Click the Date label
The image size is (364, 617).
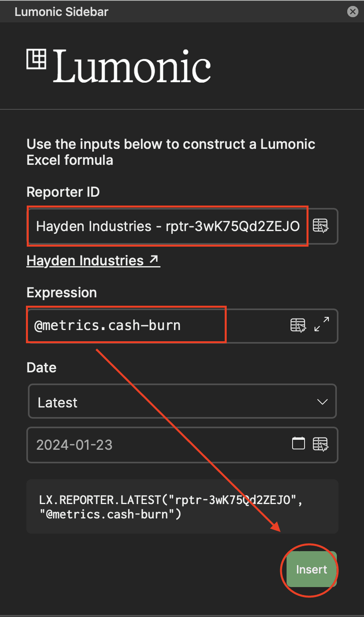click(x=42, y=368)
